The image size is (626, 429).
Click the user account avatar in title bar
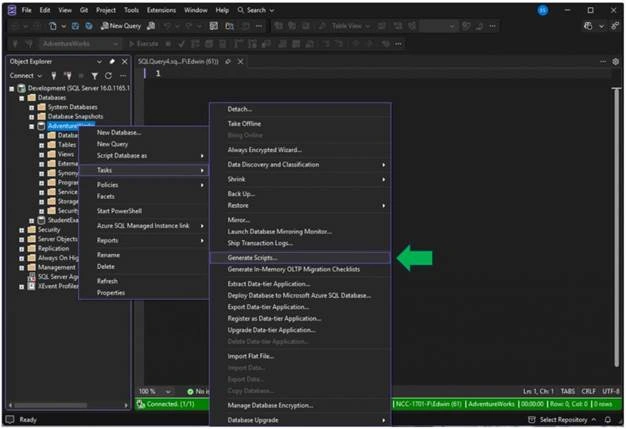[543, 10]
